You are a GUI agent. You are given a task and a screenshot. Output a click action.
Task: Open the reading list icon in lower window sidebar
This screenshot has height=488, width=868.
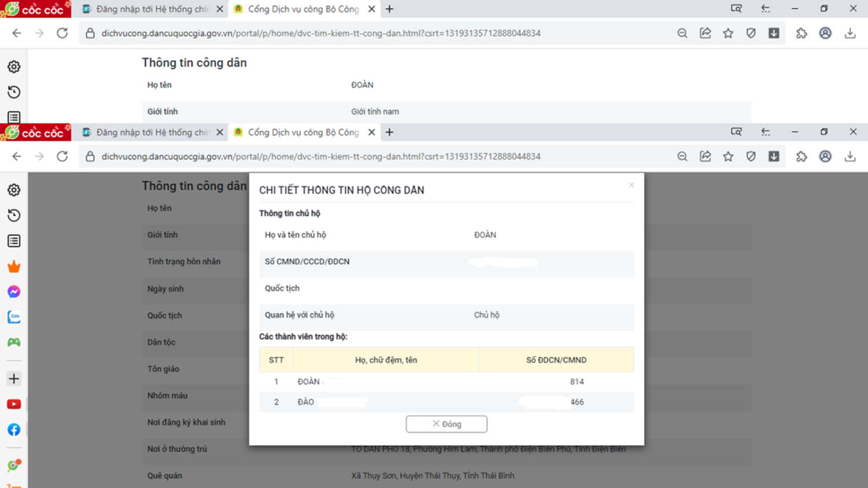(14, 241)
